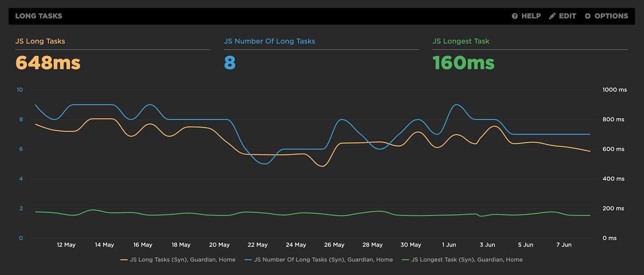Screen dimensions: 644x275
Task: Open the orange JS Long Tasks metric heading
Action: (x=40, y=41)
